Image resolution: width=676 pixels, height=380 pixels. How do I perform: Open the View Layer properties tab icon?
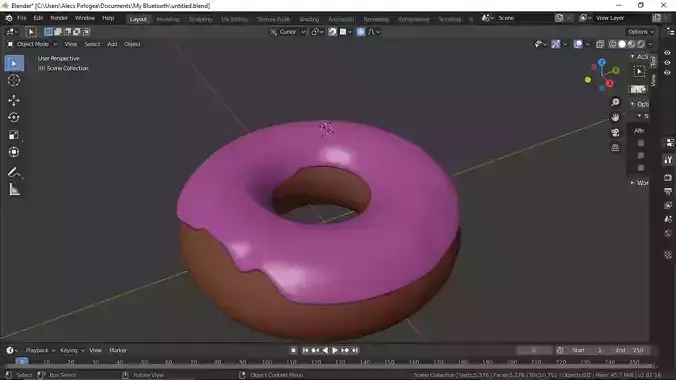pos(668,205)
